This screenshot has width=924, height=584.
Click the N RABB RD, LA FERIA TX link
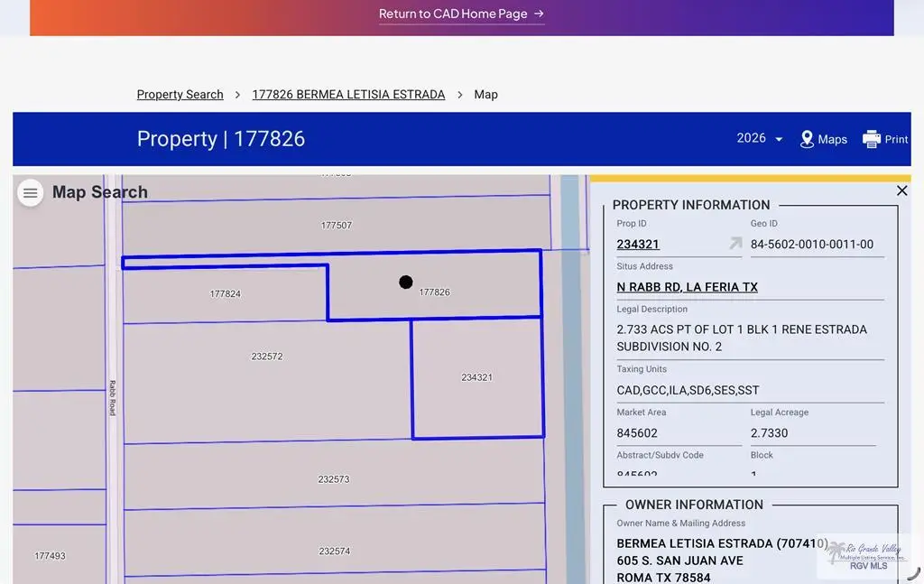tap(687, 286)
